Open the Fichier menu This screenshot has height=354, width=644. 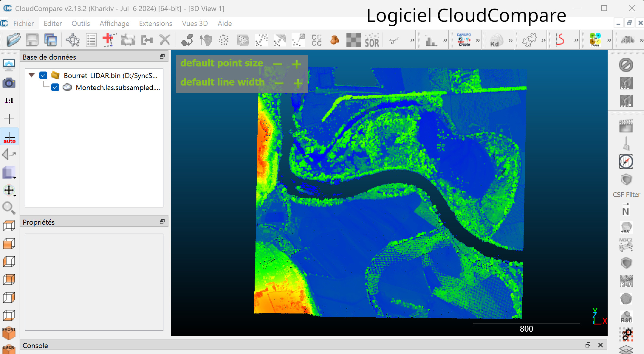(23, 24)
